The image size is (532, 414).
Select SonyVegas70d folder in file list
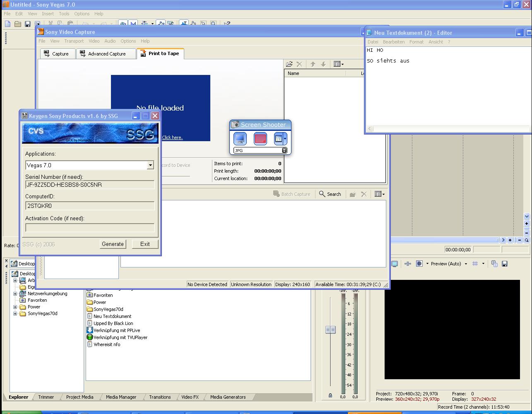[108, 309]
